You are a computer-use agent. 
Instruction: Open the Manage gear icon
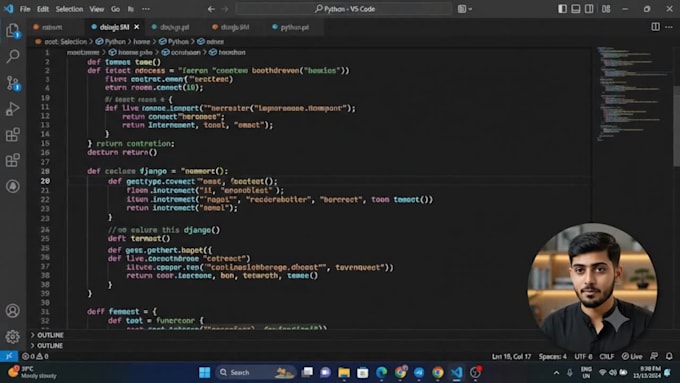(13, 337)
